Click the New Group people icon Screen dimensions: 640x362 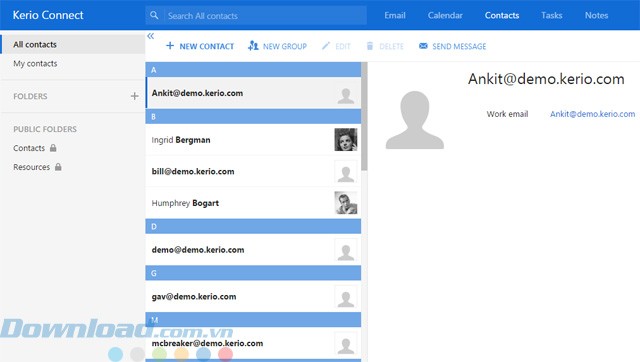253,46
